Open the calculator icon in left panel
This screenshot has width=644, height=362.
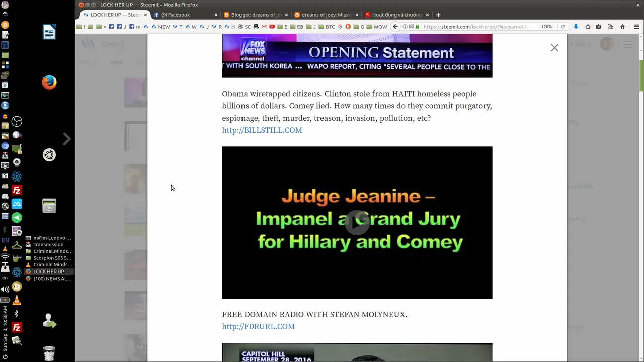5,45
